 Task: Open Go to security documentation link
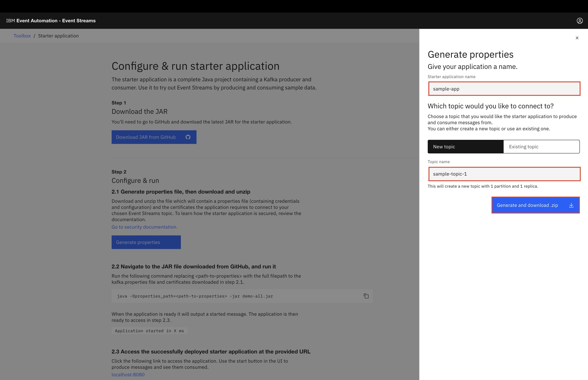pyautogui.click(x=144, y=227)
